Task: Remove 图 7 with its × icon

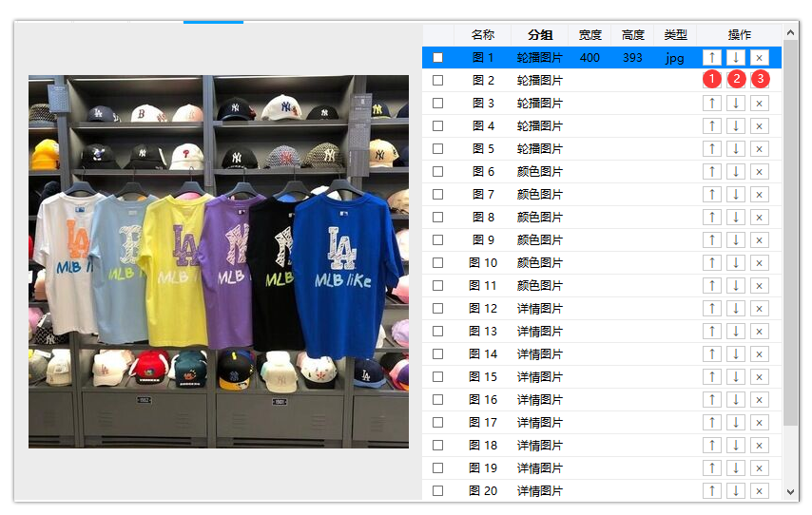Action: click(759, 194)
